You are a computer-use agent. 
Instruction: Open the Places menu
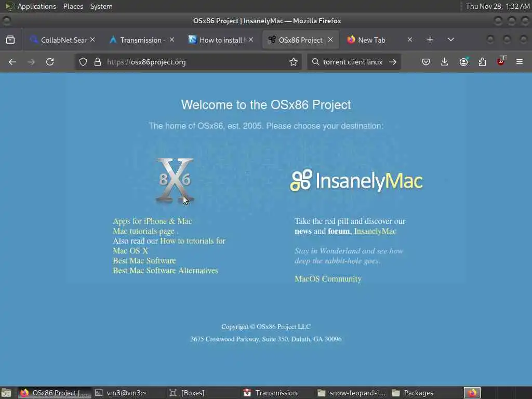point(73,6)
